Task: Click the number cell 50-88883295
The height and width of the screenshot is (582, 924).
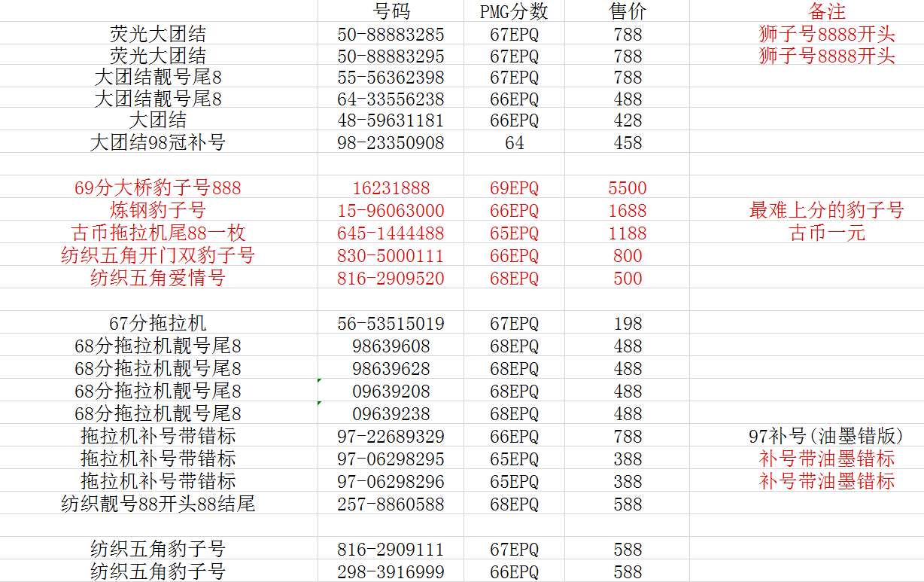Action: 391,56
